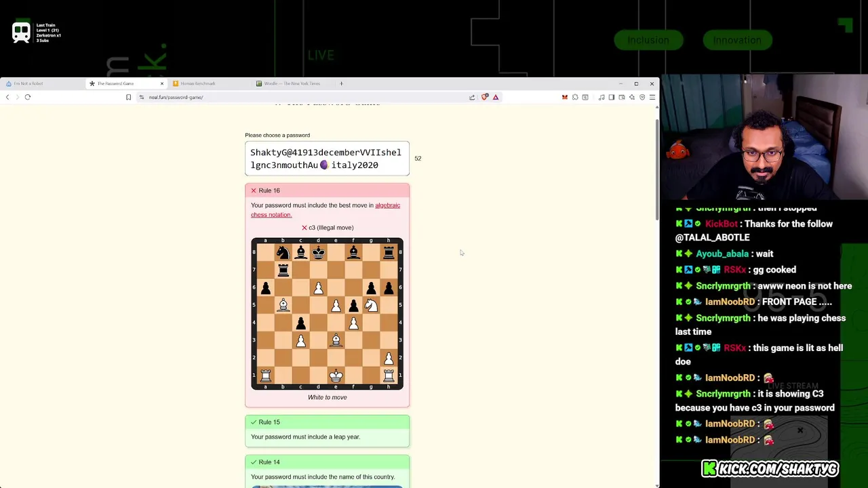This screenshot has width=868, height=488.
Task: Click the Rule 14 header
Action: [327, 462]
